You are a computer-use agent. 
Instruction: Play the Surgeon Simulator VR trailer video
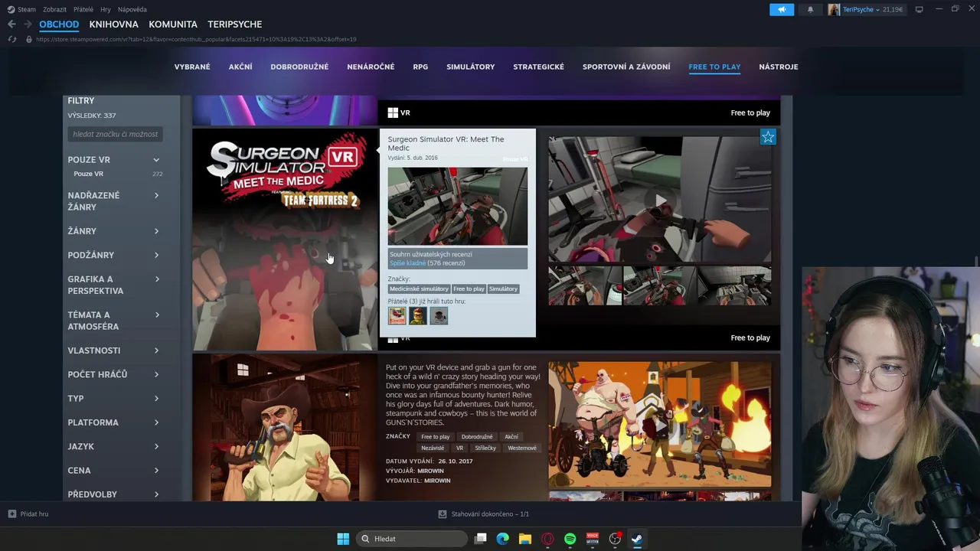(660, 201)
